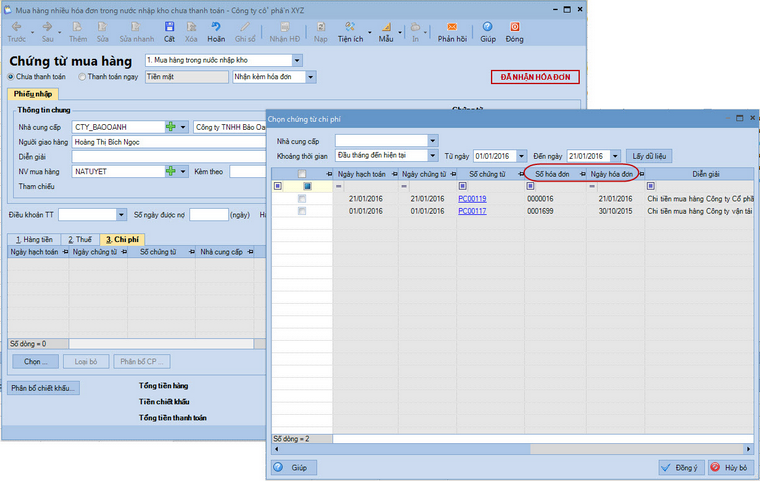
Task: Pin the Số chứng từ column in dialog
Action: [x=521, y=174]
